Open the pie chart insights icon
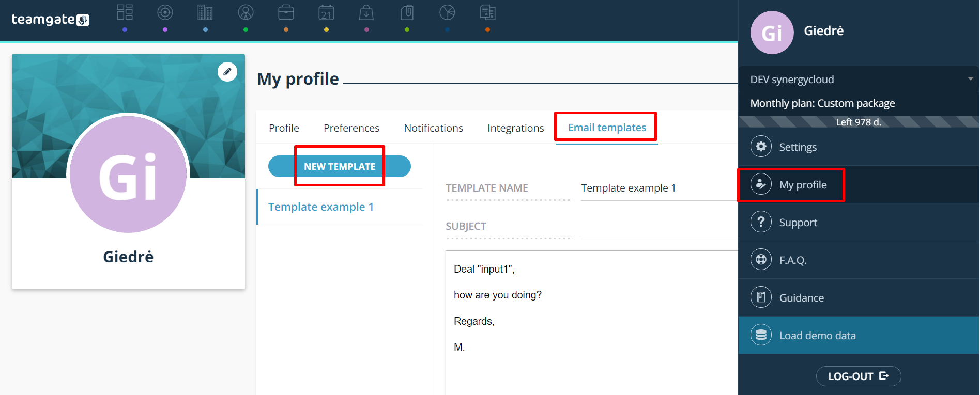 447,12
